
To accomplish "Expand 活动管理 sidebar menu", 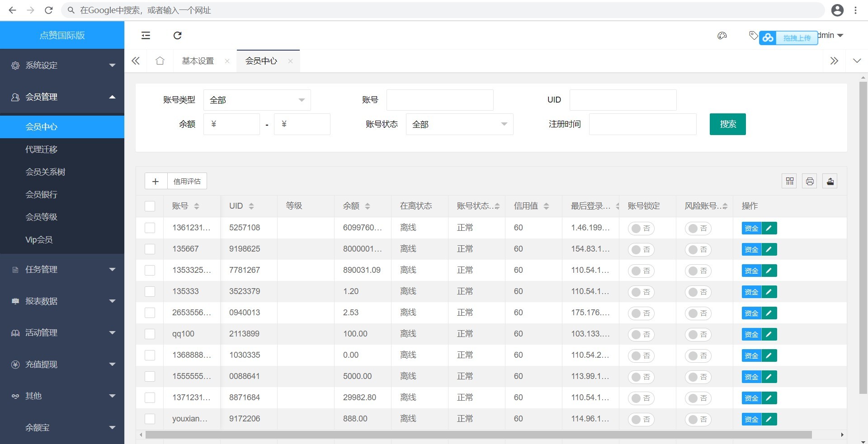I will coord(62,332).
